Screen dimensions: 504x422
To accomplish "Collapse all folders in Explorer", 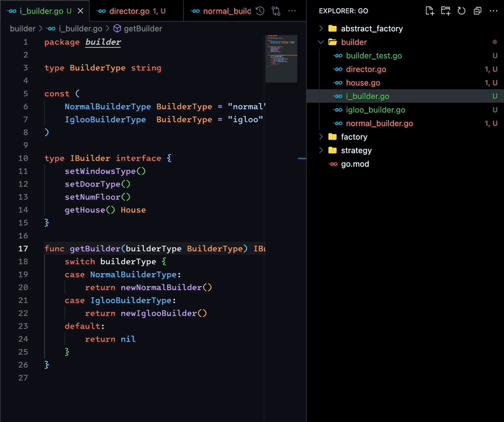I will (x=478, y=11).
